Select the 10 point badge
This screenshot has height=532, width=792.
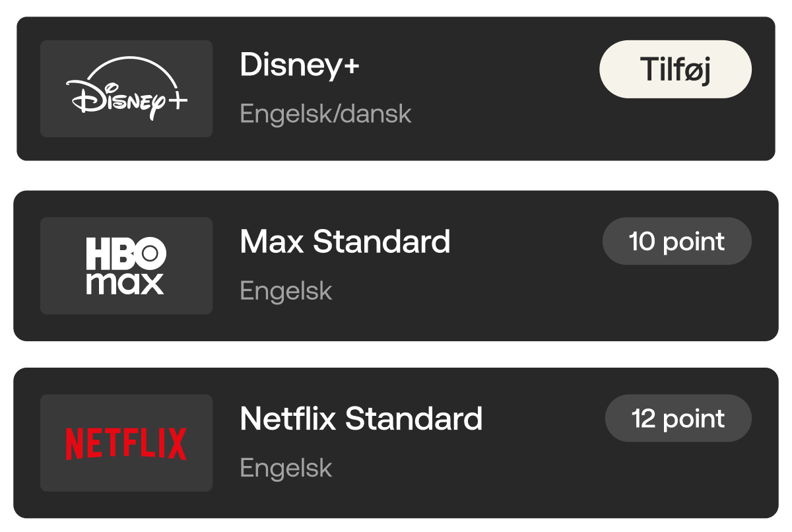tap(677, 242)
